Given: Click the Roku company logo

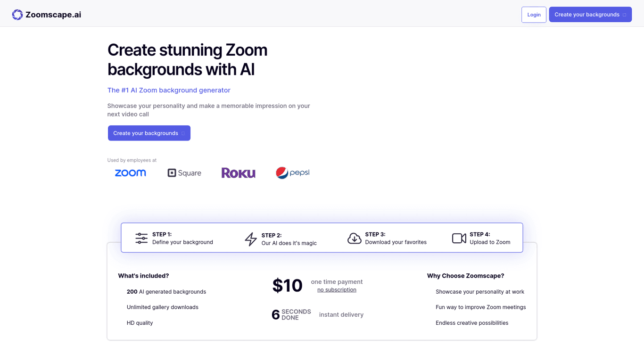Looking at the screenshot, I should 238,173.
